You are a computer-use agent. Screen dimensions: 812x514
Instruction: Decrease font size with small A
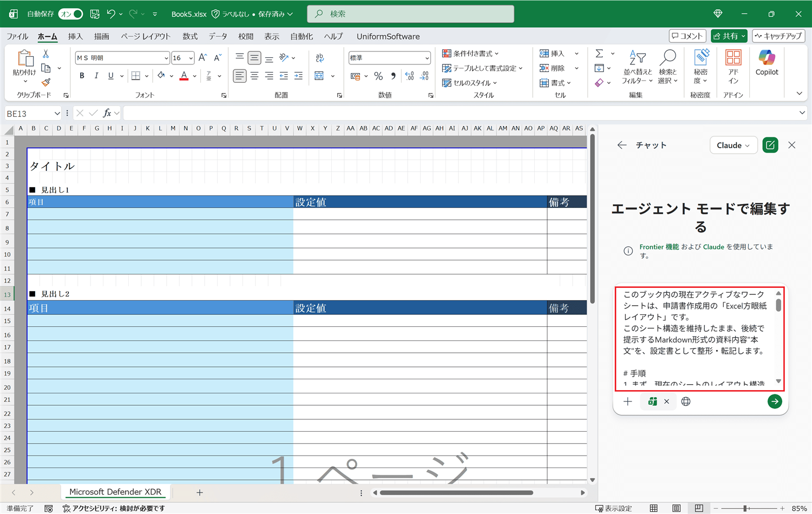click(x=218, y=58)
